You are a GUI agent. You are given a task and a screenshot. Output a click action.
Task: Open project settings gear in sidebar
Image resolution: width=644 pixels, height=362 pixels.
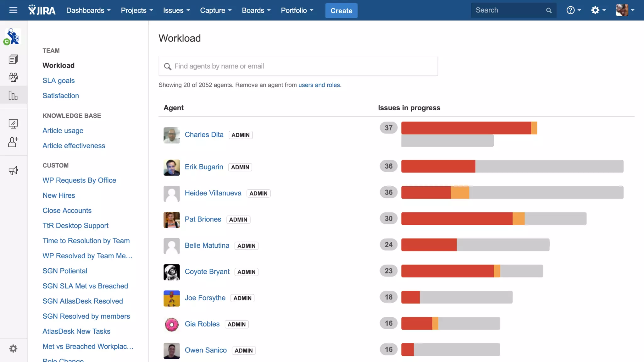coord(13,348)
